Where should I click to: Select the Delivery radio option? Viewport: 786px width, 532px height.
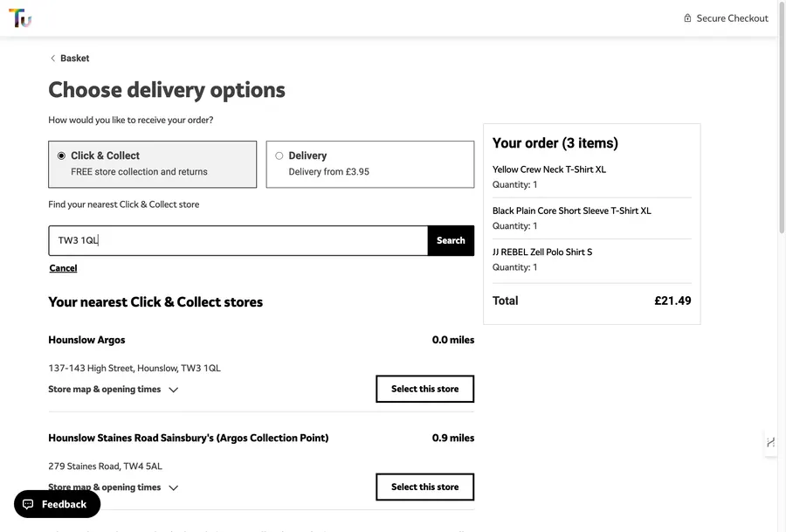[x=279, y=156]
